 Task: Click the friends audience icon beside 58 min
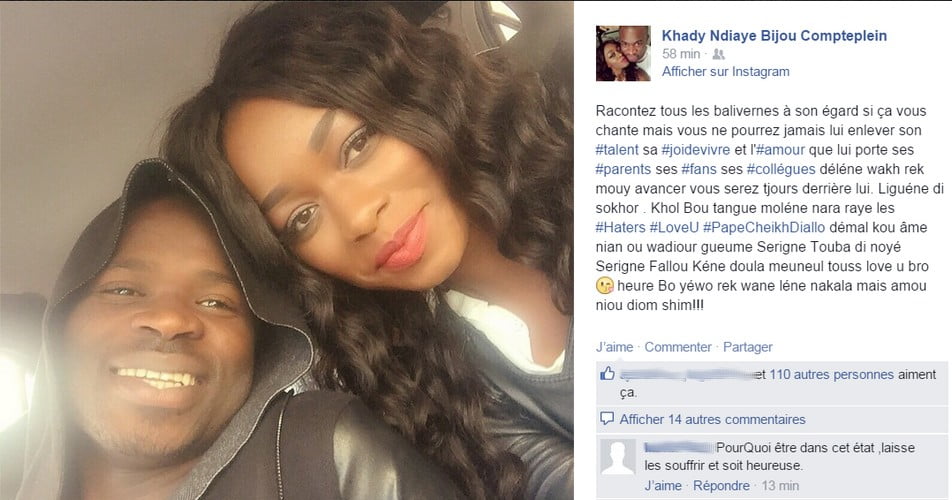719,55
